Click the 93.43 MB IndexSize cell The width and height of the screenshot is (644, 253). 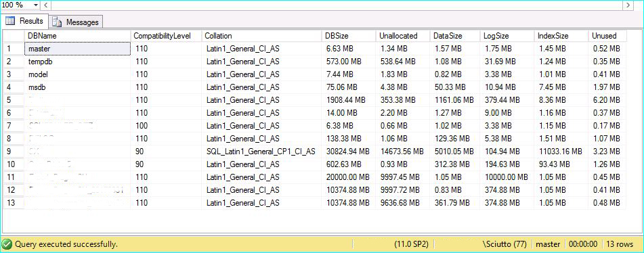(x=561, y=164)
